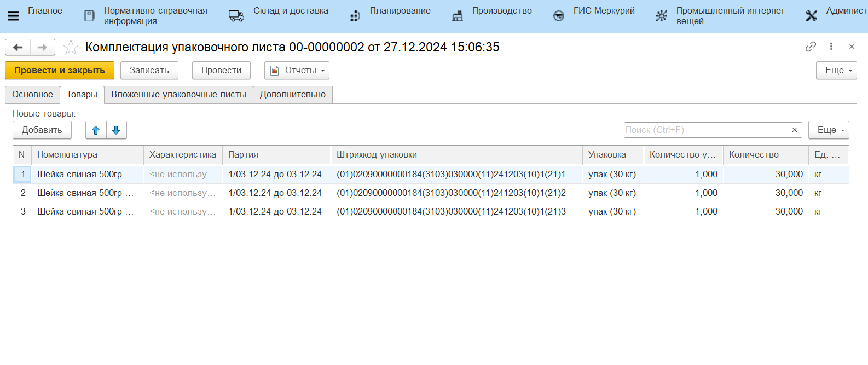Click the Партия column header
868x365 pixels.
276,155
